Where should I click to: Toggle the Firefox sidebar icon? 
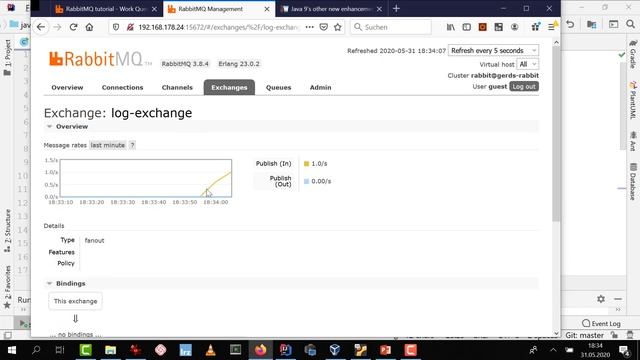tap(467, 27)
